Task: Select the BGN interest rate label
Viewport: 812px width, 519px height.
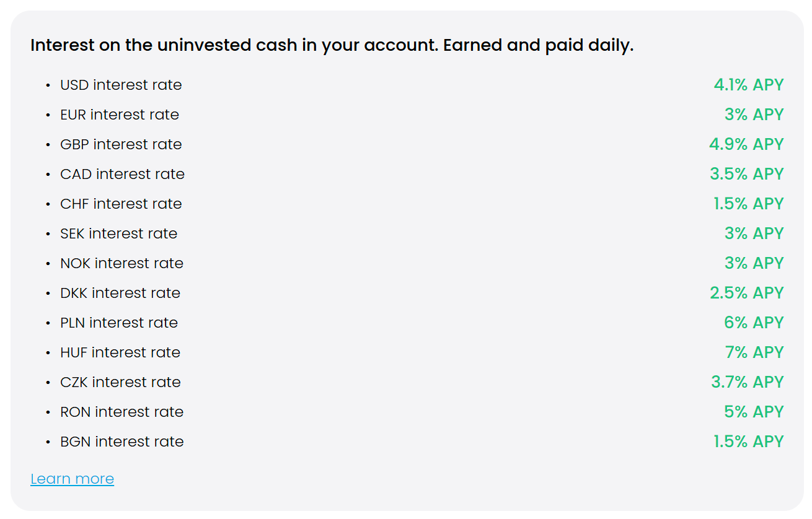Action: pyautogui.click(x=122, y=442)
